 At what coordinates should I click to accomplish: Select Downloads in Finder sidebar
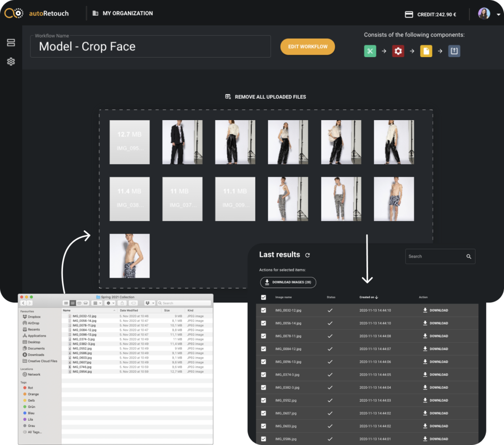click(36, 355)
